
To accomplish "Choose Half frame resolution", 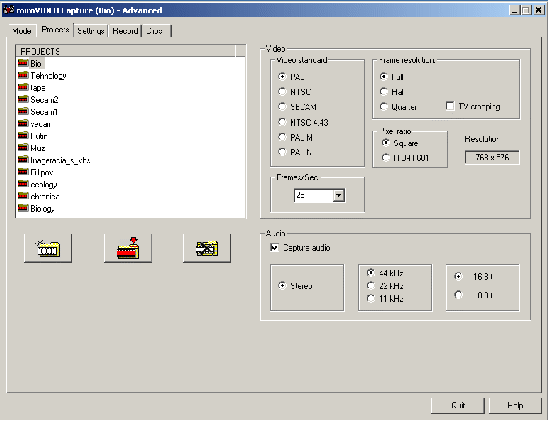I will pos(384,92).
